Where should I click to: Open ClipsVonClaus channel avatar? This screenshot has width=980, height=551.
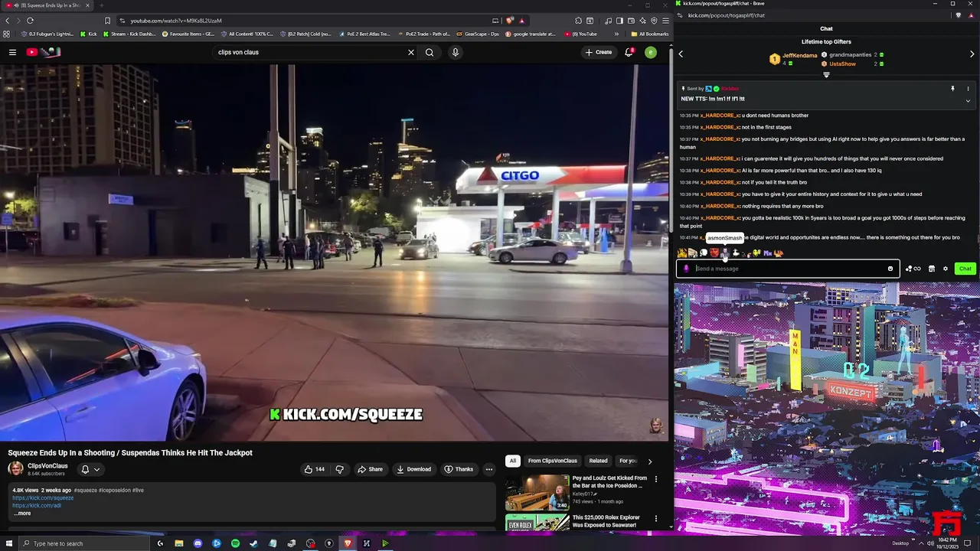[x=15, y=468]
